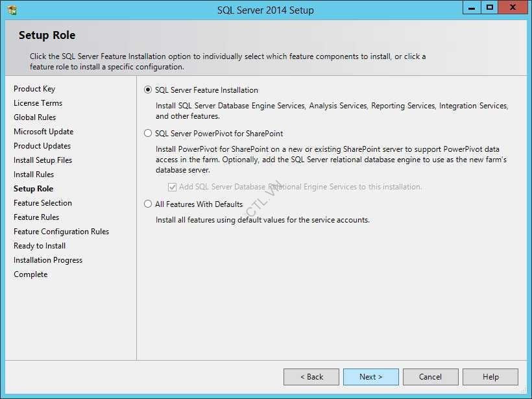The height and width of the screenshot is (399, 532).
Task: Select Global Rules in the sidebar
Action: click(34, 117)
